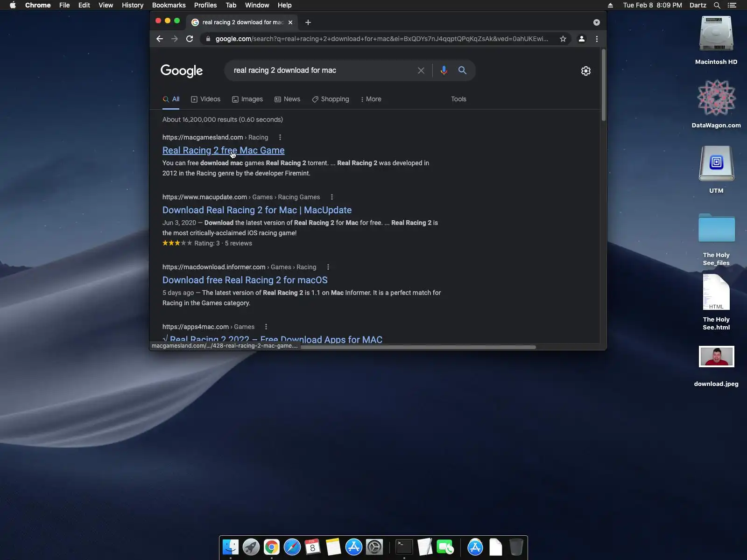
Task: Clear the search box with the X
Action: (421, 70)
